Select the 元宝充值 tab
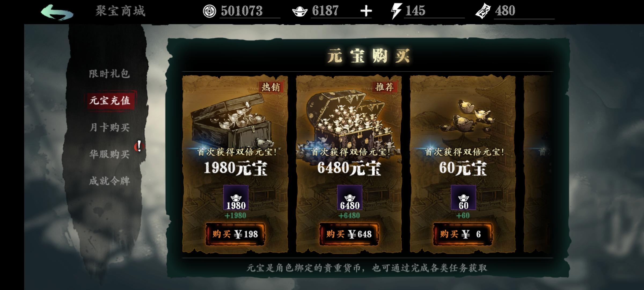644x290 pixels. pos(110,100)
